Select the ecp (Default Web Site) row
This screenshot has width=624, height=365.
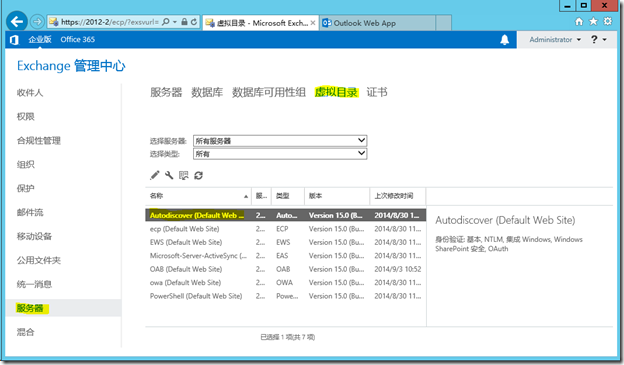click(285, 229)
